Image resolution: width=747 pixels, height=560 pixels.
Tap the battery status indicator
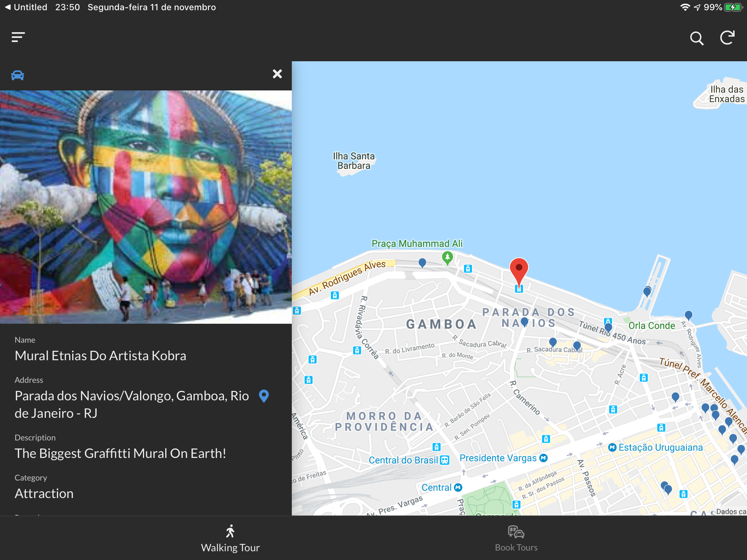click(734, 7)
